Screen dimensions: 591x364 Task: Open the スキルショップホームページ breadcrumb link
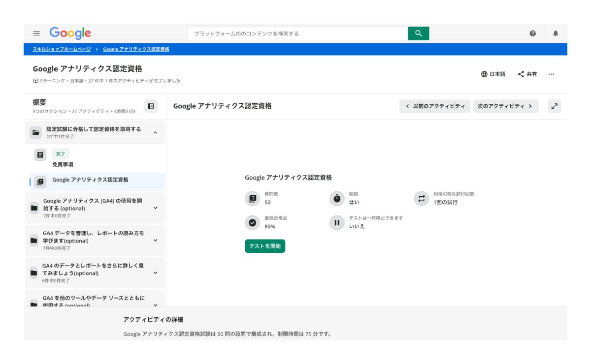(x=61, y=49)
